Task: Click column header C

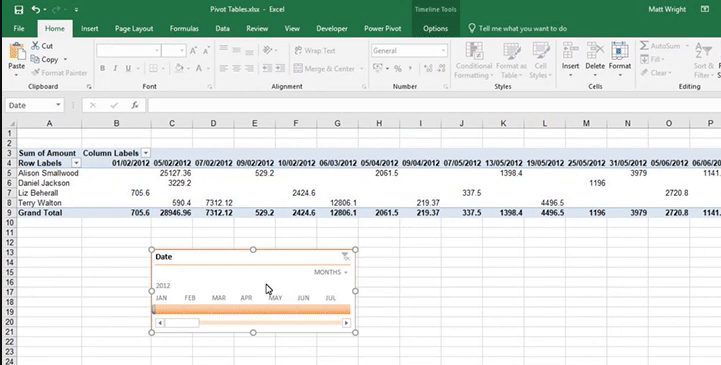Action: click(x=172, y=123)
